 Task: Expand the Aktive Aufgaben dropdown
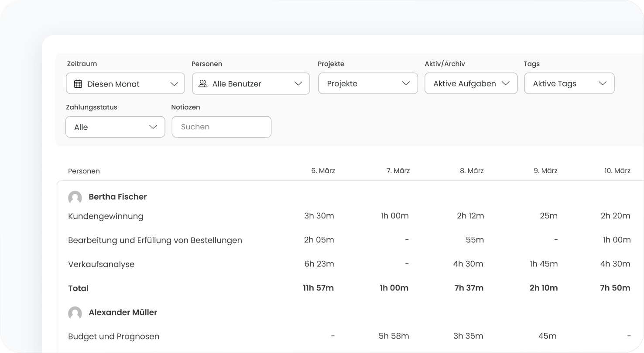(471, 83)
